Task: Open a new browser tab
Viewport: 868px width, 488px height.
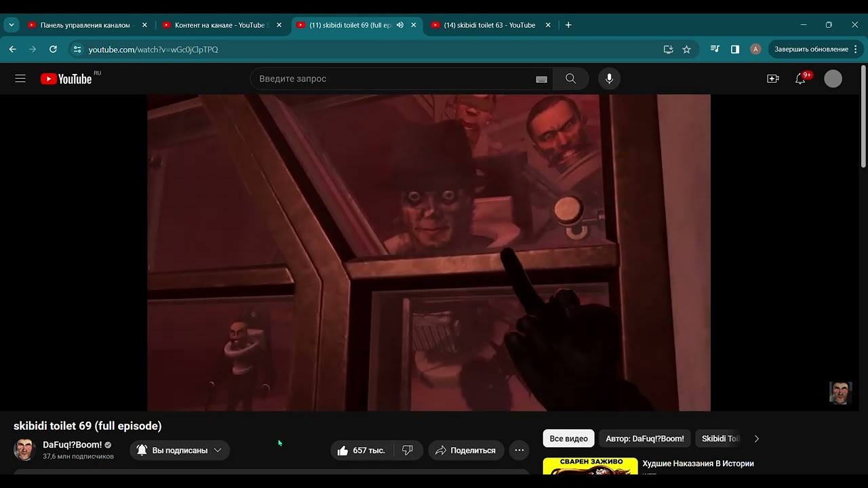Action: pos(568,25)
